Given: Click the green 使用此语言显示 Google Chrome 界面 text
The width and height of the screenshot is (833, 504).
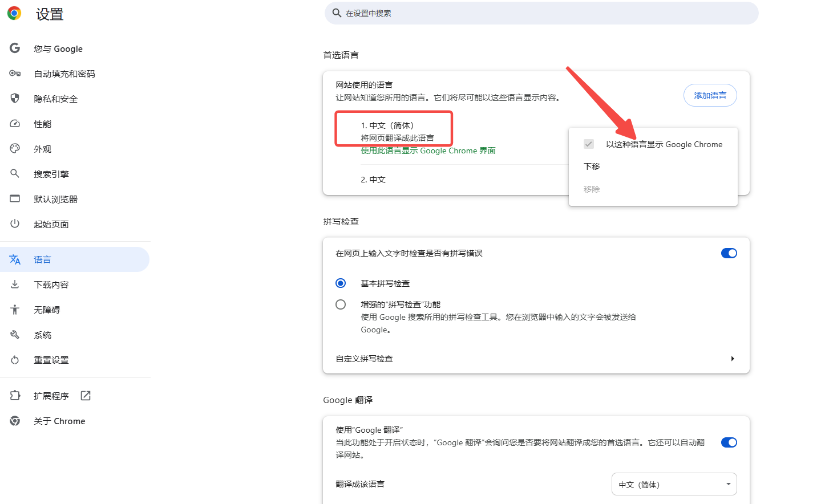Looking at the screenshot, I should tap(428, 151).
